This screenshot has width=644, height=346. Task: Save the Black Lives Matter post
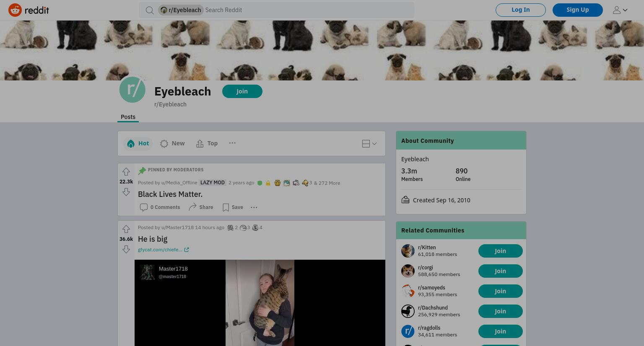pos(233,207)
